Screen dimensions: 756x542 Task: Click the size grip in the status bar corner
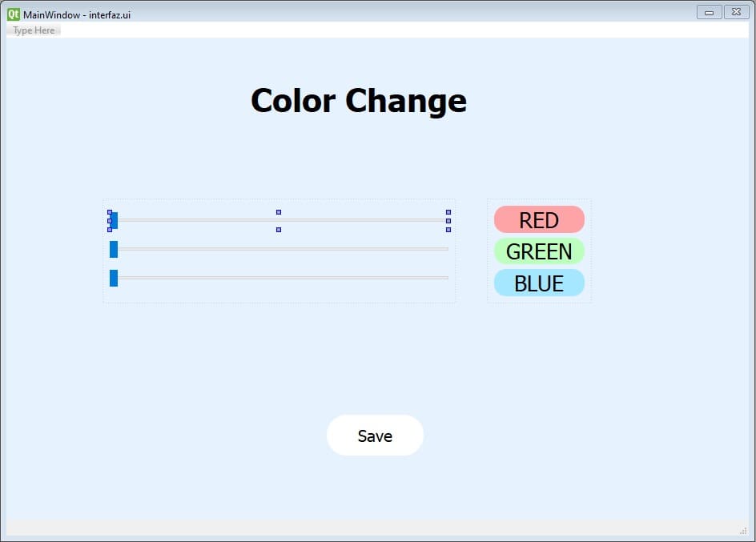(743, 530)
